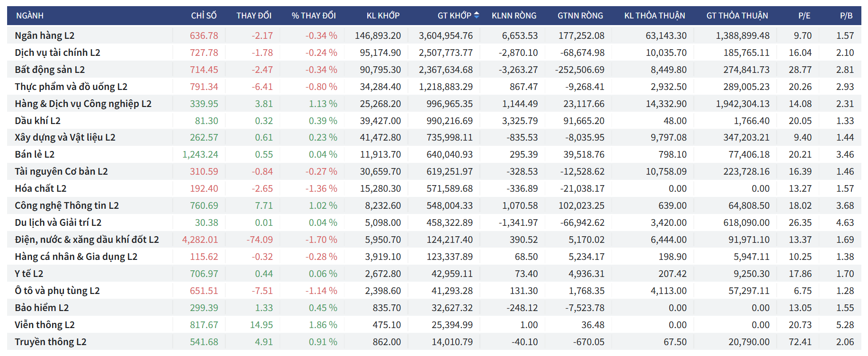Sort by P/E column header

804,16
